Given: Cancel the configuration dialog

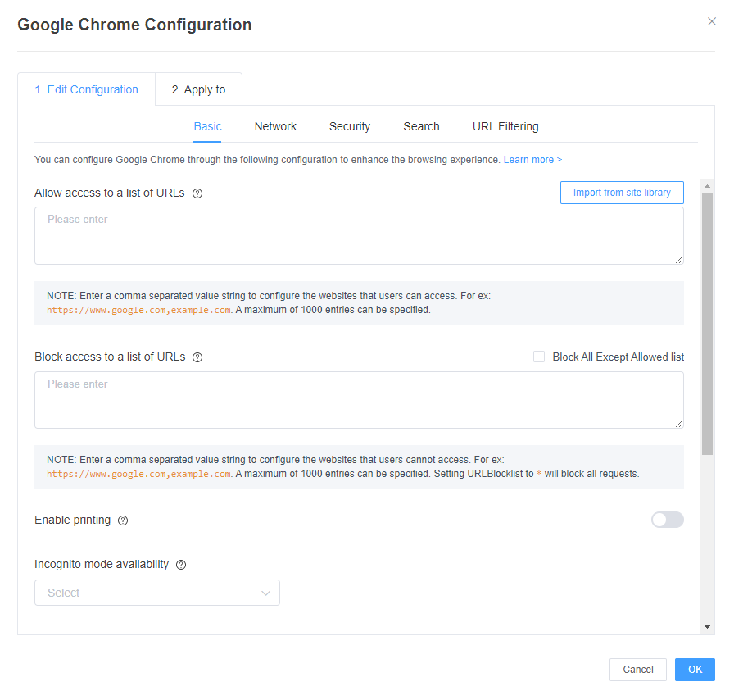Looking at the screenshot, I should click(x=637, y=670).
